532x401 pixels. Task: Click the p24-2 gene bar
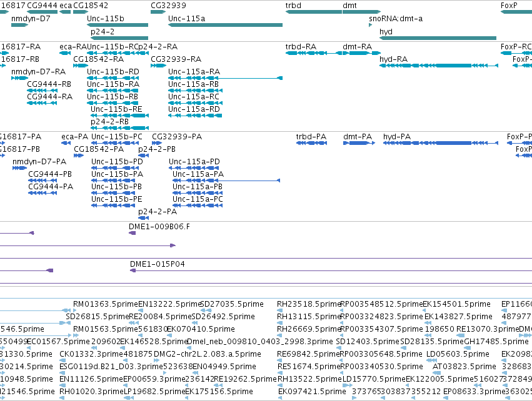119,38
